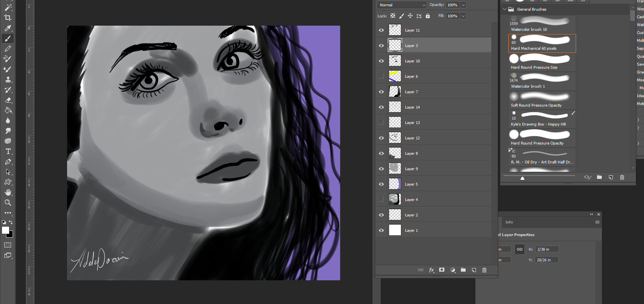Select the Horizontal Type tool
The width and height of the screenshot is (644, 304).
(7, 152)
